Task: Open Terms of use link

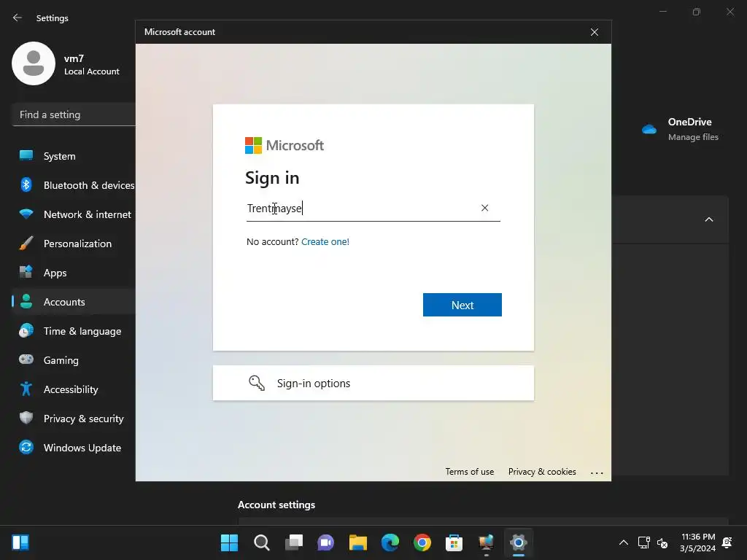Action: pos(469,472)
